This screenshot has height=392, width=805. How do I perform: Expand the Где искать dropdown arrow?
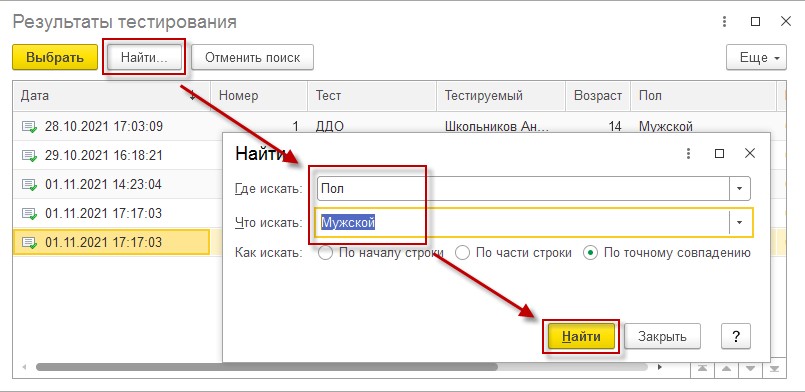[x=740, y=188]
